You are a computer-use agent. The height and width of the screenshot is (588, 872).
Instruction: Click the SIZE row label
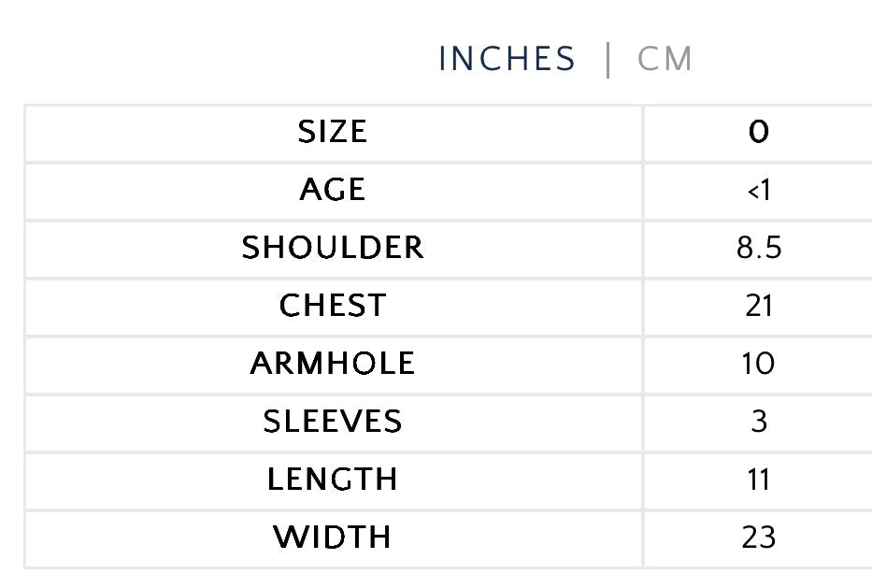(x=333, y=132)
